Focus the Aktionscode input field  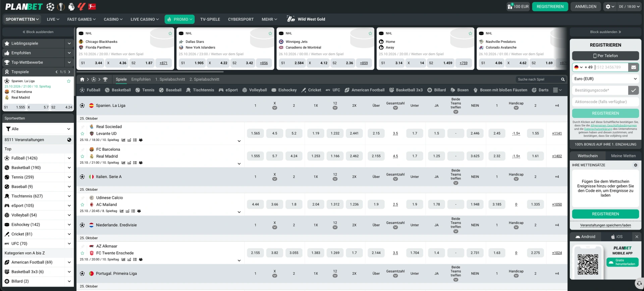(x=605, y=102)
